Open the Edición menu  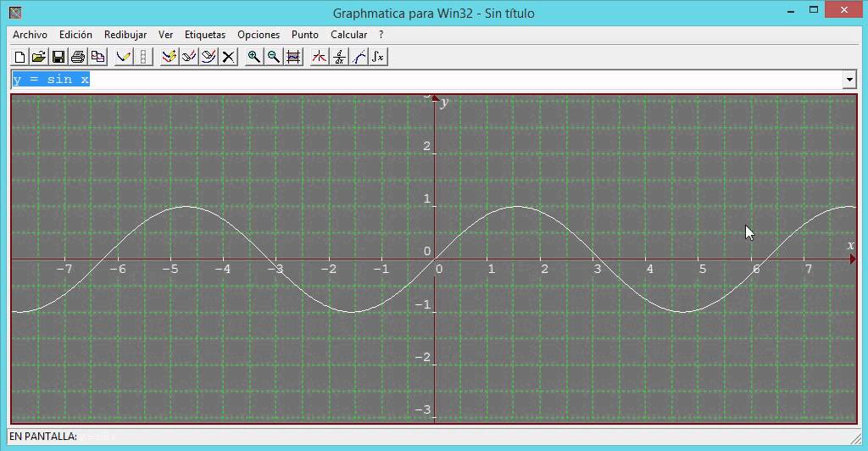[75, 34]
